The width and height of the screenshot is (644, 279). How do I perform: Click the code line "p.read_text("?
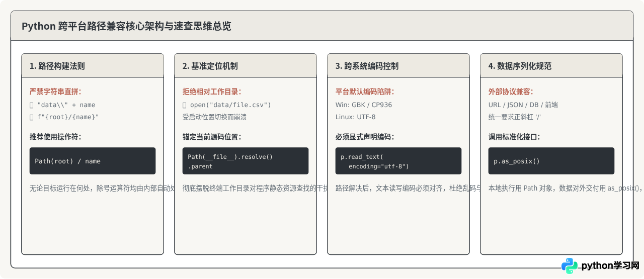(362, 157)
